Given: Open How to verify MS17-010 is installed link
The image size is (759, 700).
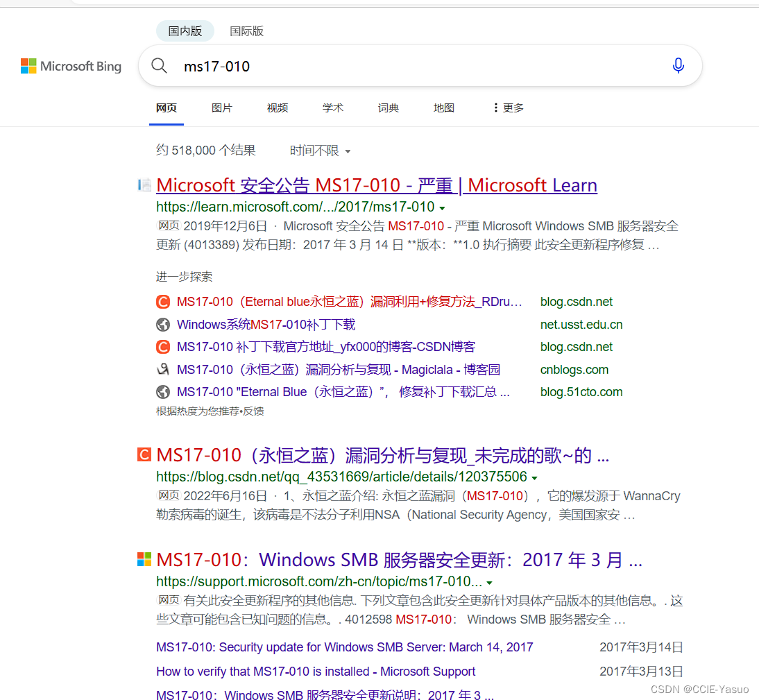Looking at the screenshot, I should [x=316, y=672].
